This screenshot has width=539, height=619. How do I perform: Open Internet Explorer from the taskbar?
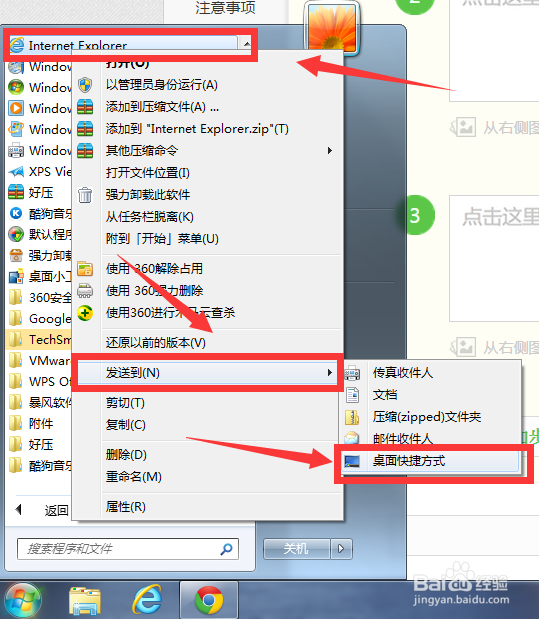147,600
